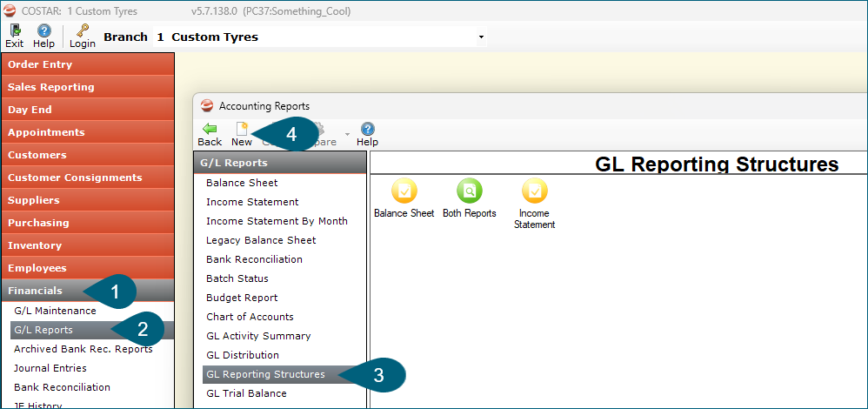This screenshot has height=409, width=868.
Task: Open the Customer Consignments section
Action: tap(88, 178)
